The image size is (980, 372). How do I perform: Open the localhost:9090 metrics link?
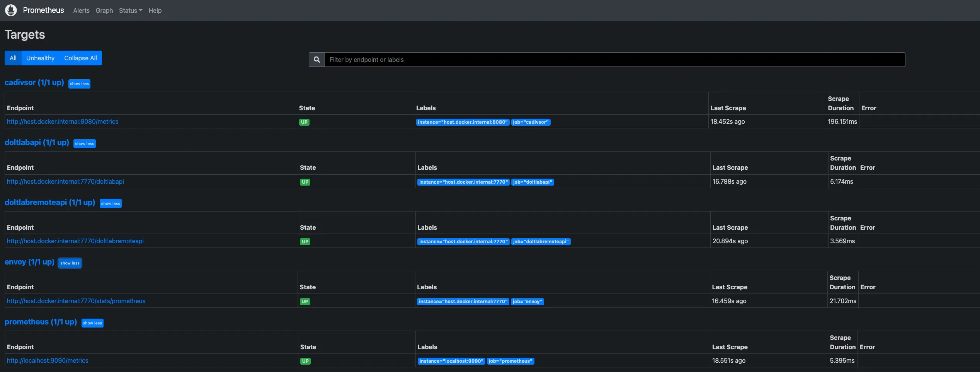[x=48, y=360]
